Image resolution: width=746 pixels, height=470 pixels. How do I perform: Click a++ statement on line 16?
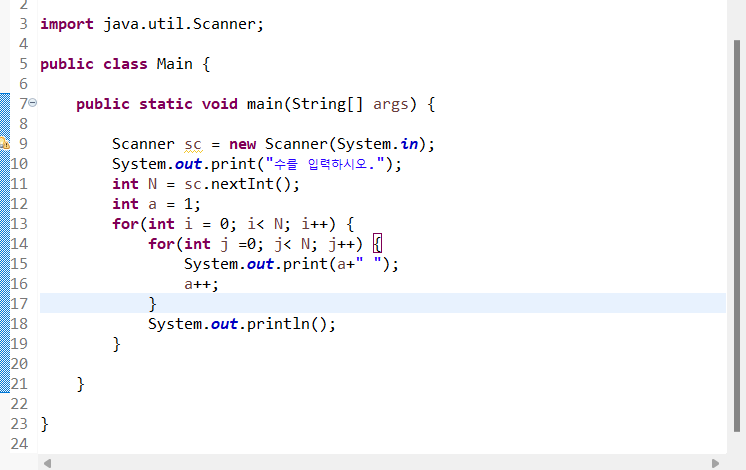[x=201, y=284]
